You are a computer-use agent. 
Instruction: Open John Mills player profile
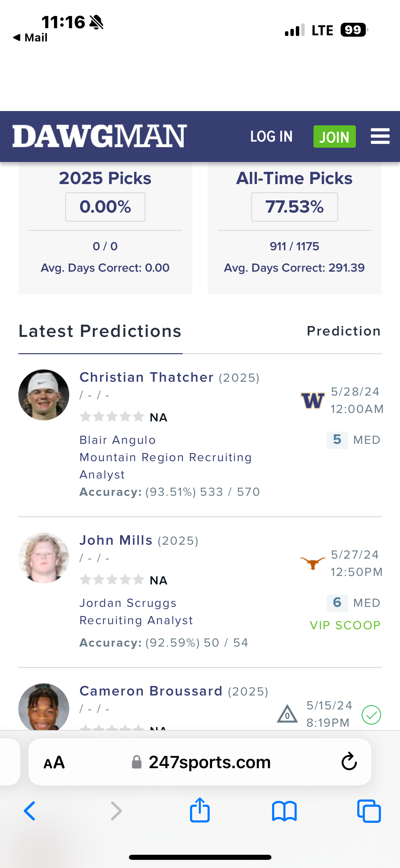pyautogui.click(x=116, y=540)
